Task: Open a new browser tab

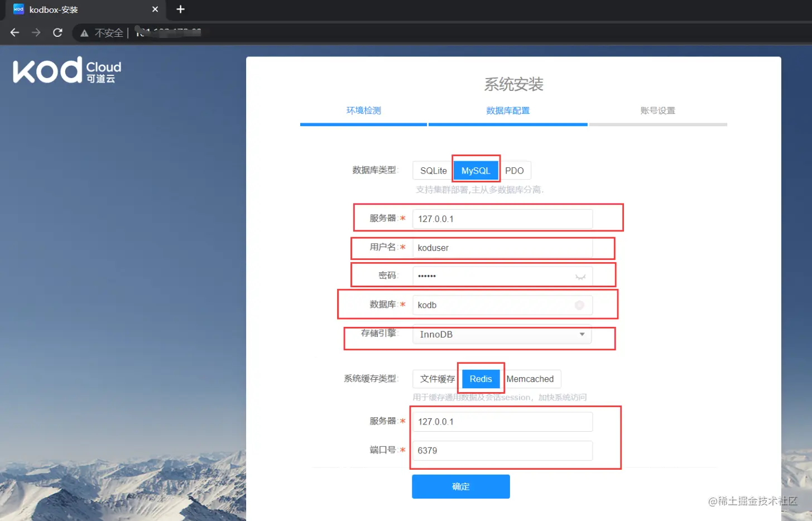Action: click(x=180, y=9)
